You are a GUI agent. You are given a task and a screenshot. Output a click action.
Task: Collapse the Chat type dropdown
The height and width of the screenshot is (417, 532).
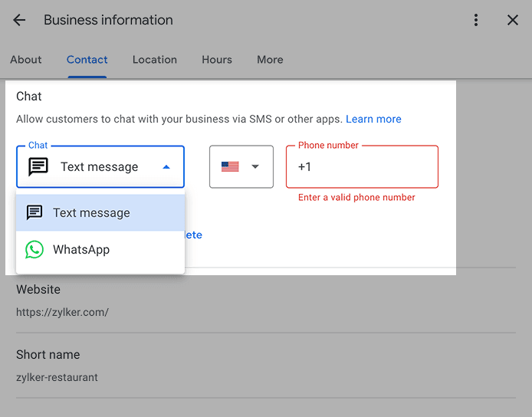coord(100,166)
